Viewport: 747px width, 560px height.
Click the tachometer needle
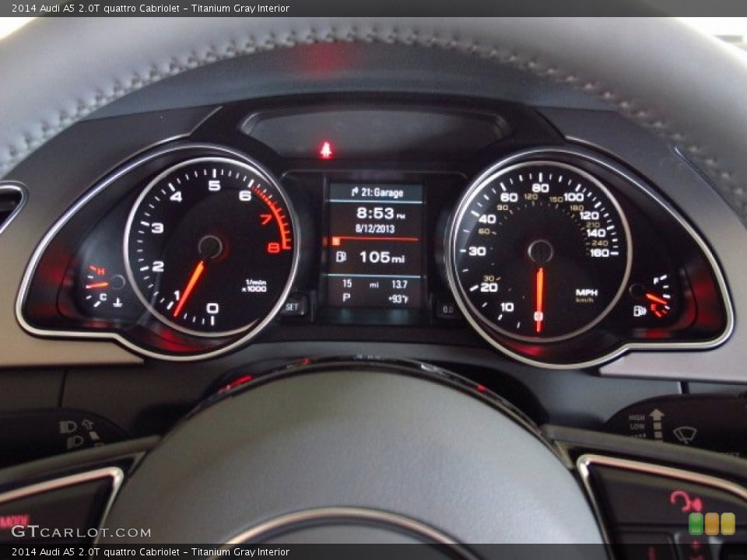189,289
